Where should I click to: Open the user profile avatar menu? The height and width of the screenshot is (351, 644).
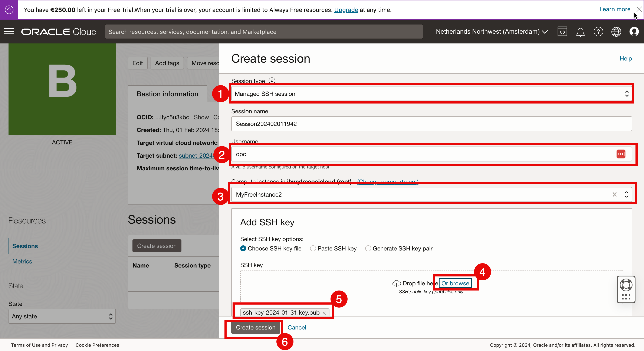click(x=634, y=32)
